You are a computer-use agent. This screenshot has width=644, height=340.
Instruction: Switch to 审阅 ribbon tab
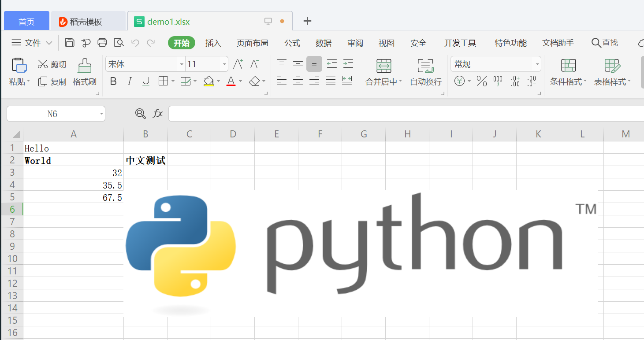click(355, 43)
